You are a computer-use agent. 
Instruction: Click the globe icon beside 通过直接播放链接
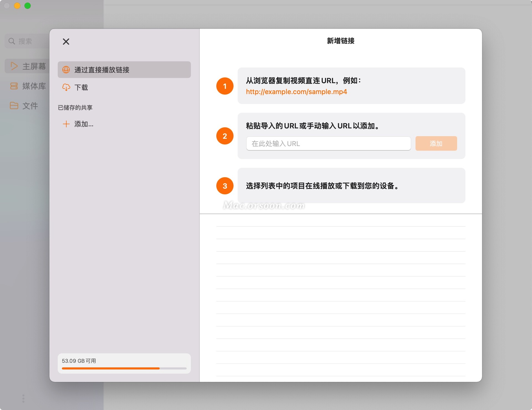(66, 69)
